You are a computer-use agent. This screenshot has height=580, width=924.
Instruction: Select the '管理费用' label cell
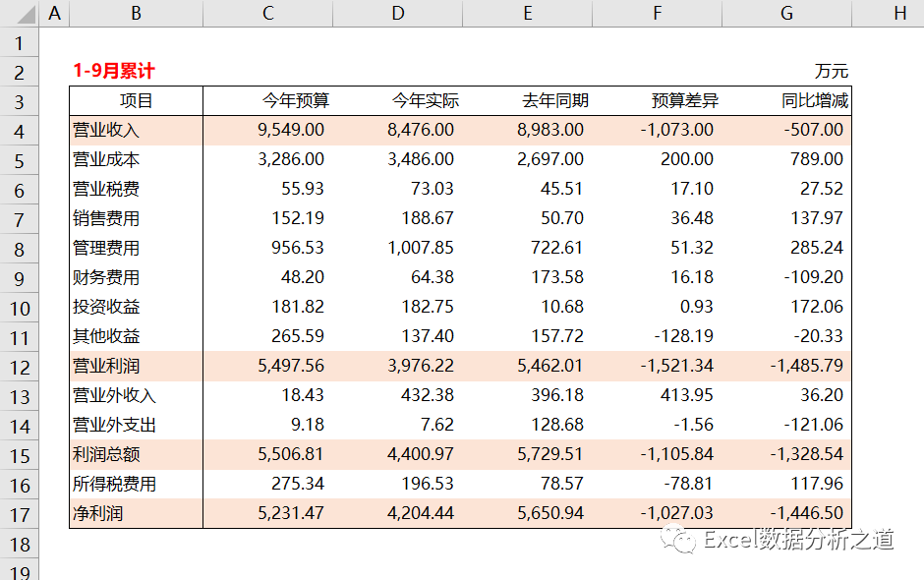coord(136,248)
